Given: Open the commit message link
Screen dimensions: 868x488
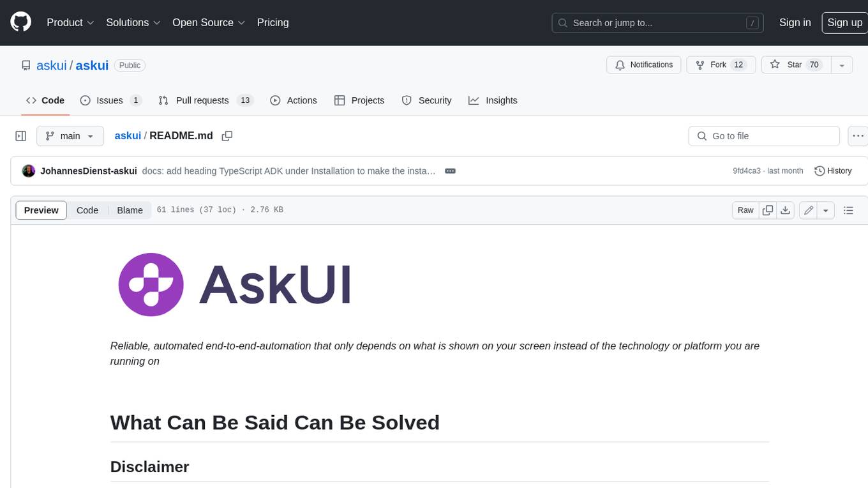Looking at the screenshot, I should 288,171.
